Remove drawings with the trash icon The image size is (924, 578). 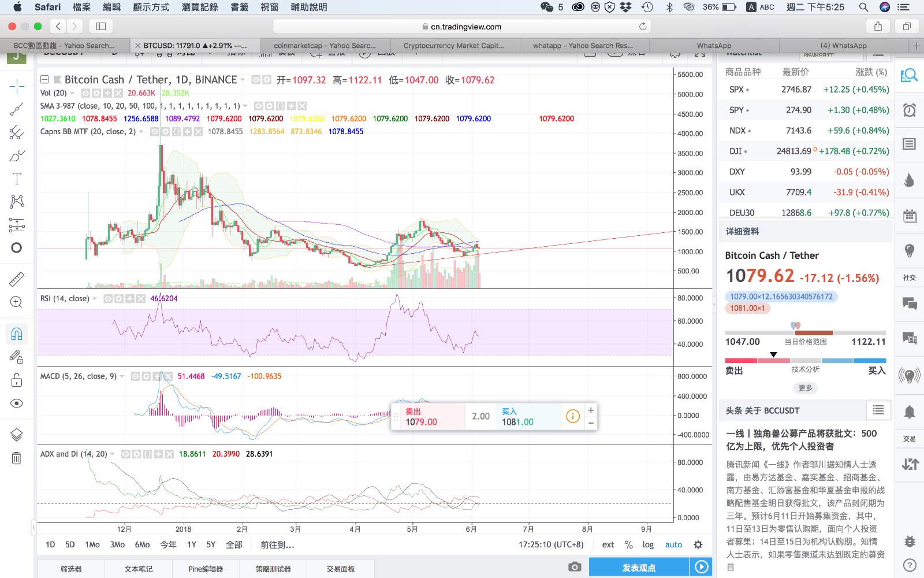pos(17,458)
